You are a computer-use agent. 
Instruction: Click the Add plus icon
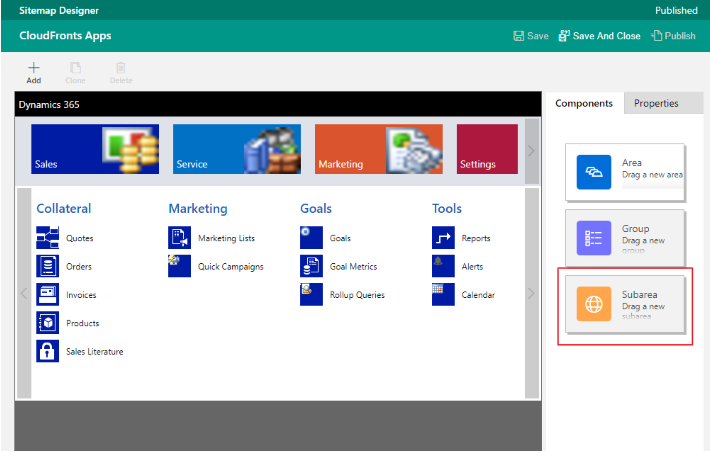pyautogui.click(x=34, y=68)
